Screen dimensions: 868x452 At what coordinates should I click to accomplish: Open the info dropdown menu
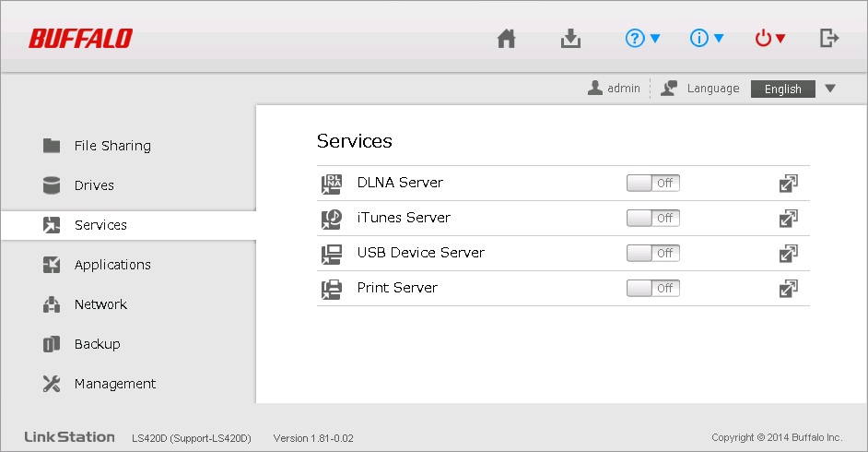(708, 39)
